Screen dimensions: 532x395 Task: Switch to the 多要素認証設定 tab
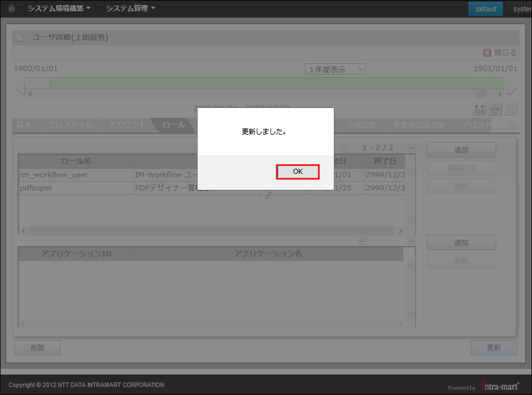tap(419, 124)
